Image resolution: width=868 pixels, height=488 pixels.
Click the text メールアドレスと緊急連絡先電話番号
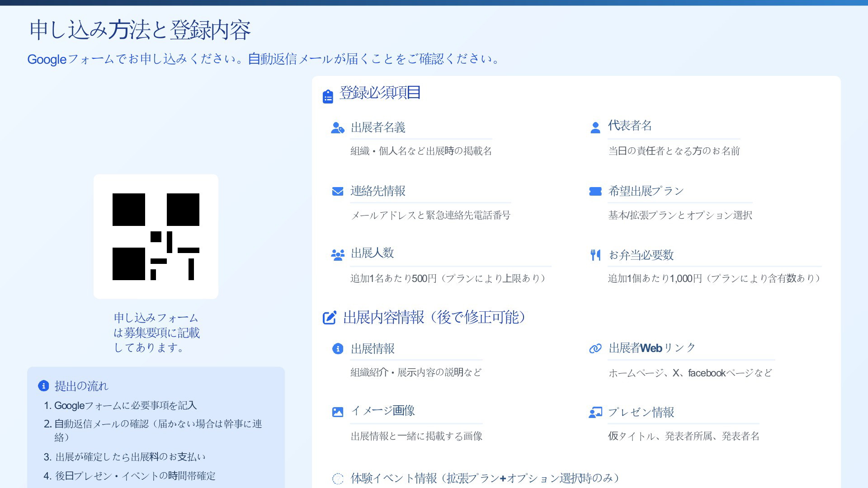430,215
